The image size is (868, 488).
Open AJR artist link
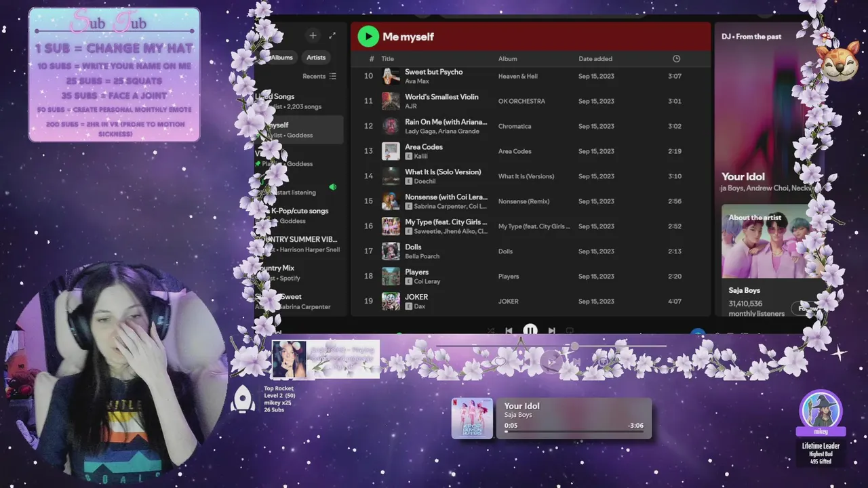pos(411,106)
